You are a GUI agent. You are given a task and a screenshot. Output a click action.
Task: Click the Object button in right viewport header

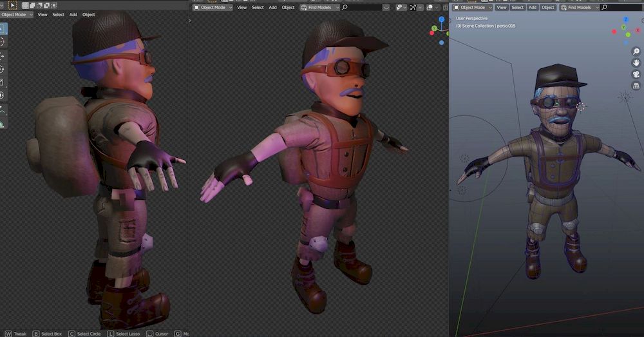point(548,7)
